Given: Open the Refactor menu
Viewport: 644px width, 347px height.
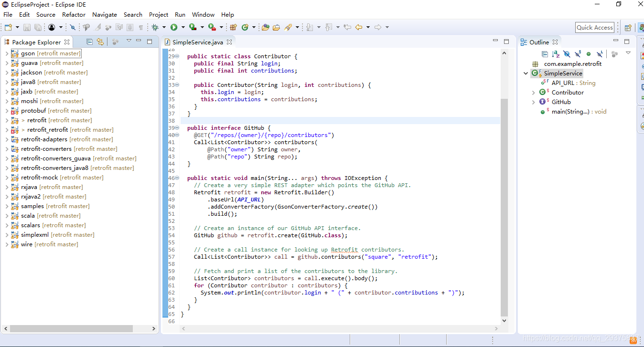Looking at the screenshot, I should 74,14.
